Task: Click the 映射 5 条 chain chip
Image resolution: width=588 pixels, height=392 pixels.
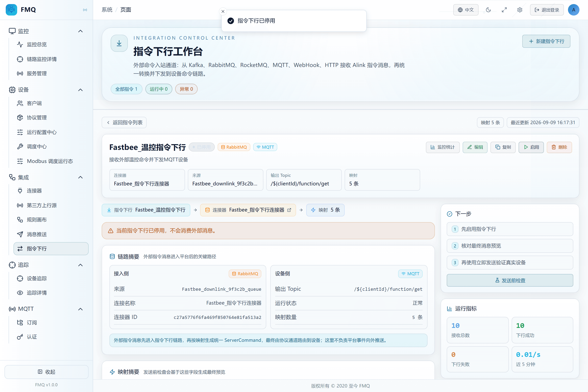Action: [x=325, y=210]
